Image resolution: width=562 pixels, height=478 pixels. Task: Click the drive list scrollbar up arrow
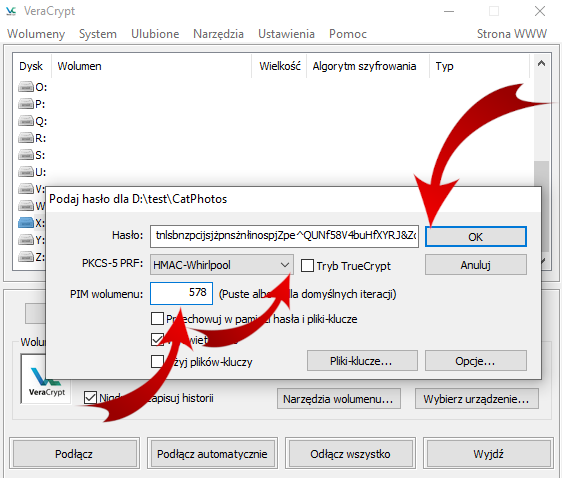click(x=541, y=64)
